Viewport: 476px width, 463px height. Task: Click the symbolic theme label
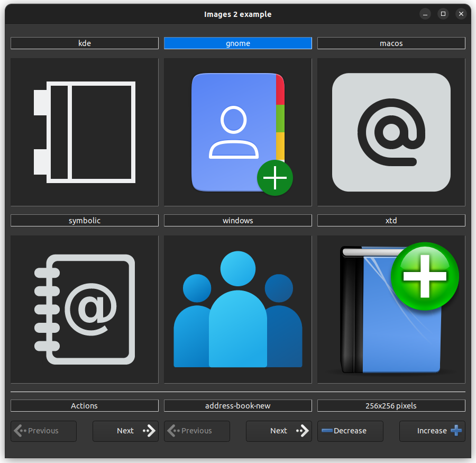(85, 221)
